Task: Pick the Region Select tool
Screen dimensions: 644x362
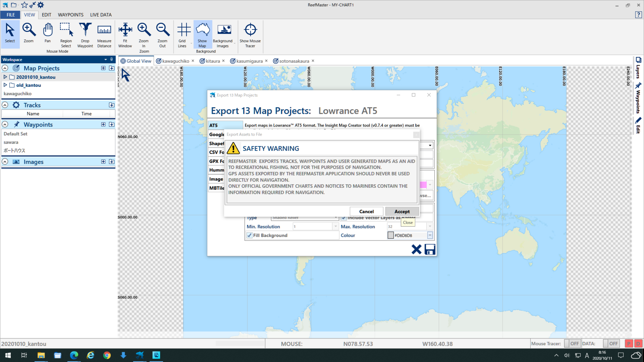Action: 66,35
